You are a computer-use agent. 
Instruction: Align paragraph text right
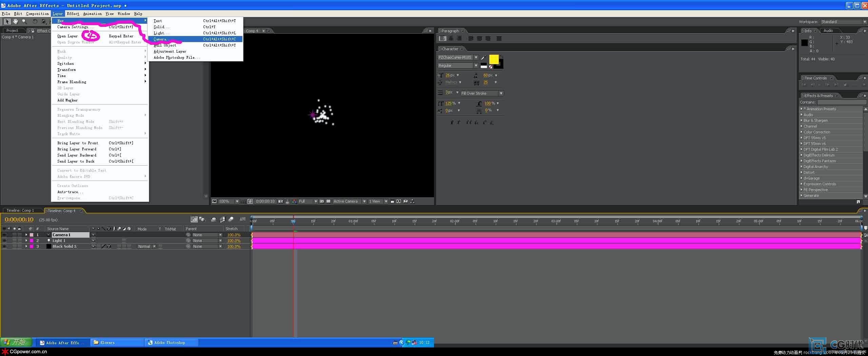click(x=459, y=38)
